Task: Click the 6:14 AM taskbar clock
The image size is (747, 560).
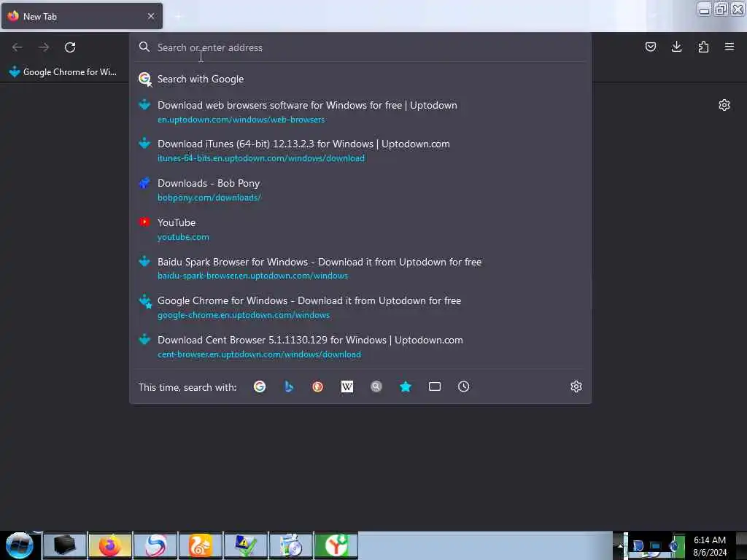Action: click(709, 540)
